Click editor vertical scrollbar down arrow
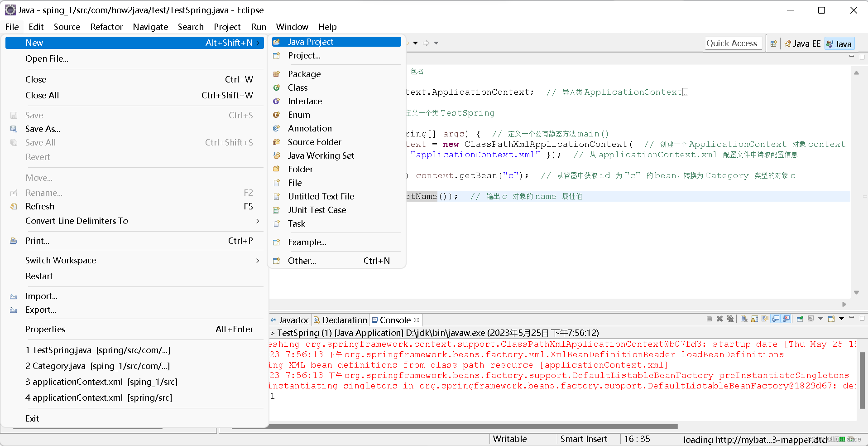868x446 pixels. [x=856, y=293]
